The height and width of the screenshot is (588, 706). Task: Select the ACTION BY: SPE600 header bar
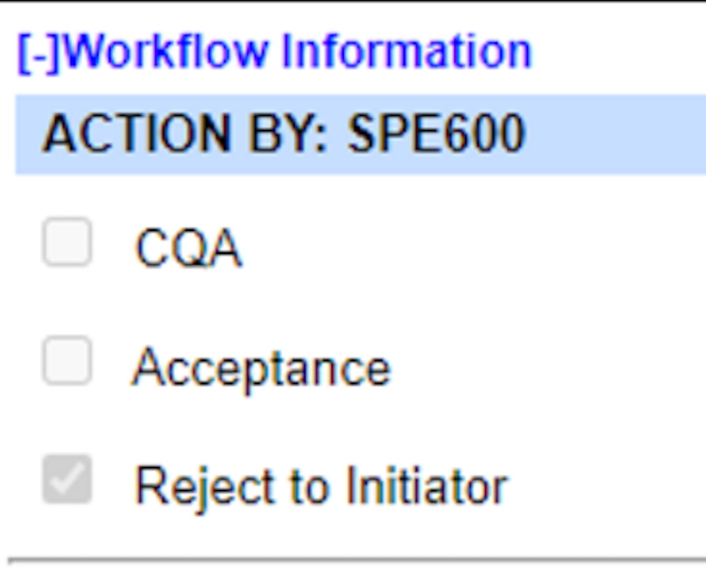pyautogui.click(x=360, y=134)
